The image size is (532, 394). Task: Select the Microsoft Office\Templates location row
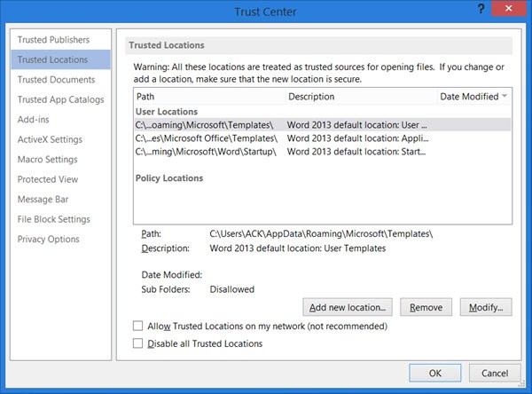coord(323,138)
